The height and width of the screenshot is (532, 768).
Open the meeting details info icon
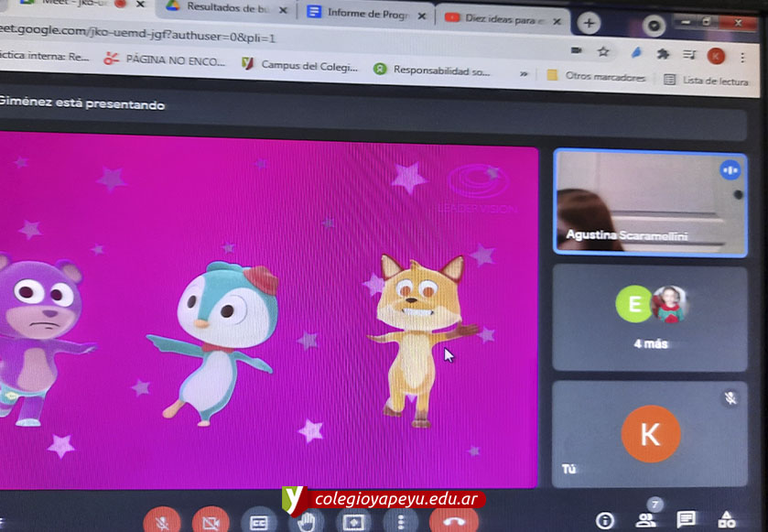(x=605, y=521)
